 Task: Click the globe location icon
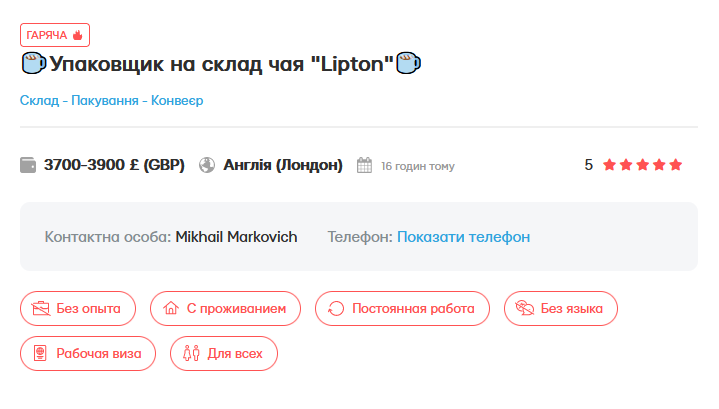208,165
